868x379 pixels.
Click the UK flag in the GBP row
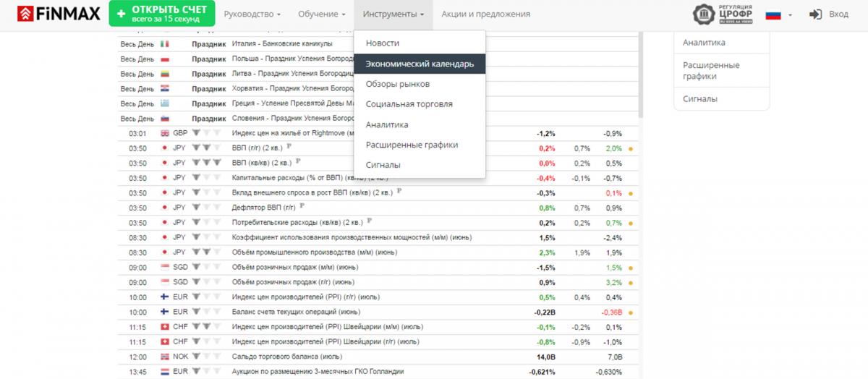164,133
